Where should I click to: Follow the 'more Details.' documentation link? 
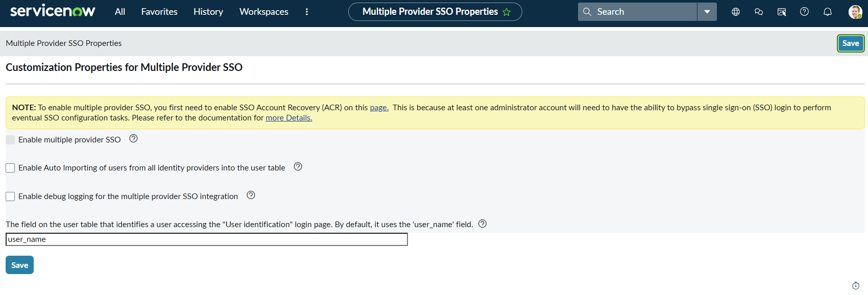pyautogui.click(x=288, y=118)
